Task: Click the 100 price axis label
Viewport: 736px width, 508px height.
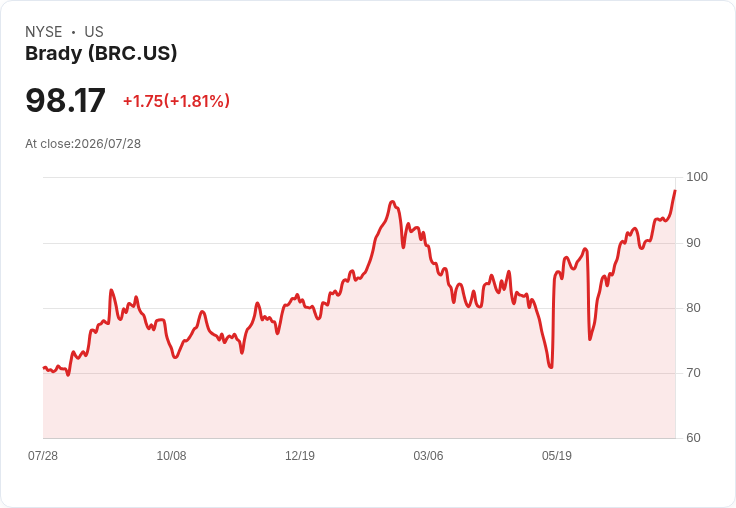Action: 697,177
